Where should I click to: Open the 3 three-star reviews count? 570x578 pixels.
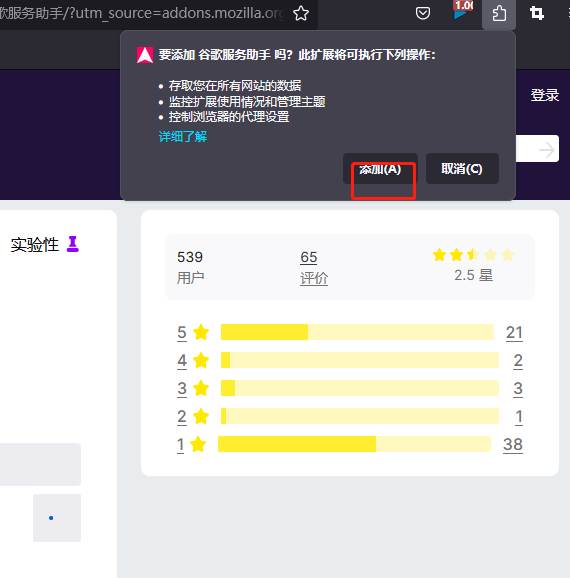518,389
